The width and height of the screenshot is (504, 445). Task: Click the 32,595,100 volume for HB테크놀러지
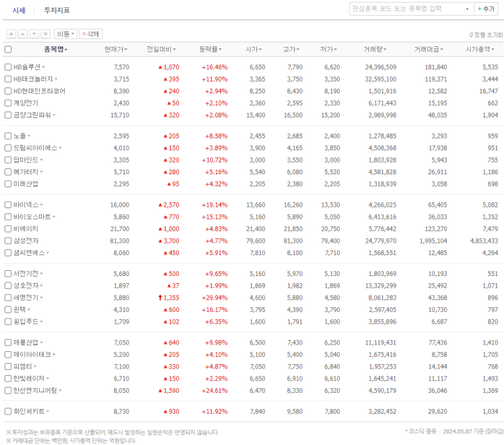tap(381, 79)
